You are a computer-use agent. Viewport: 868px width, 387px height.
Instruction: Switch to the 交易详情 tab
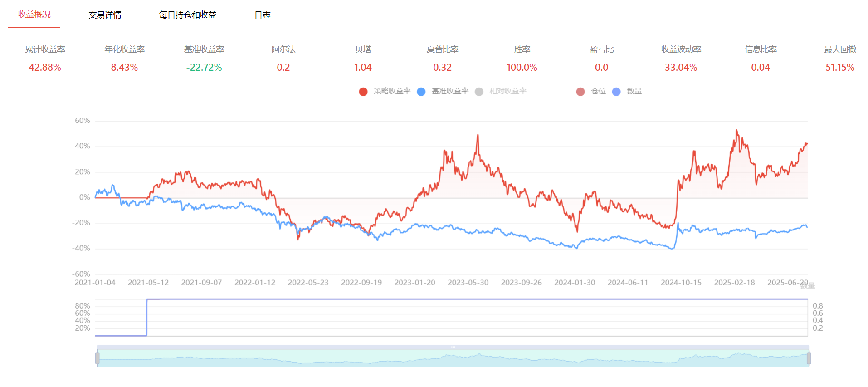coord(105,15)
